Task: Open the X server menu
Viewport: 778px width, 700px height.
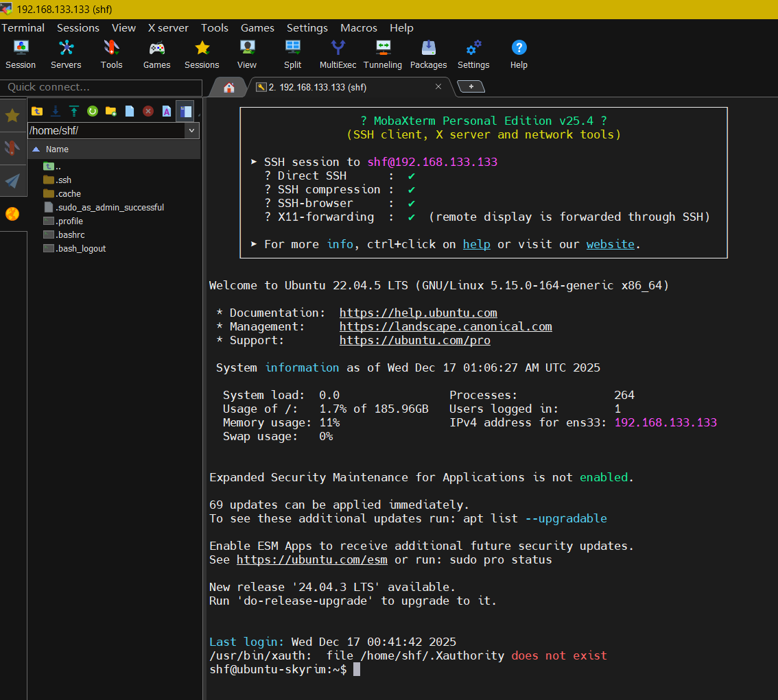Action: coord(168,28)
